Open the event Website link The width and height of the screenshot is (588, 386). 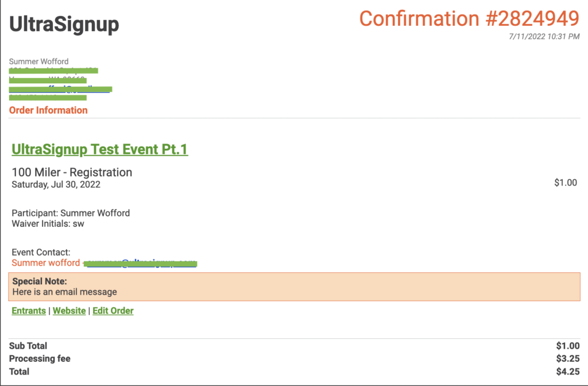(x=69, y=311)
